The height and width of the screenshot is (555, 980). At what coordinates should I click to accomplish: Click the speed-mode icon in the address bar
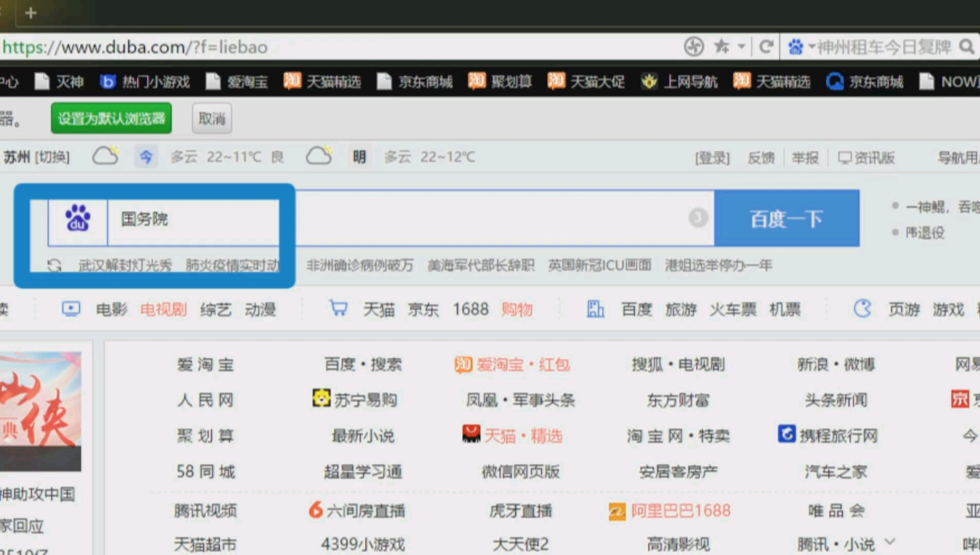coord(693,47)
